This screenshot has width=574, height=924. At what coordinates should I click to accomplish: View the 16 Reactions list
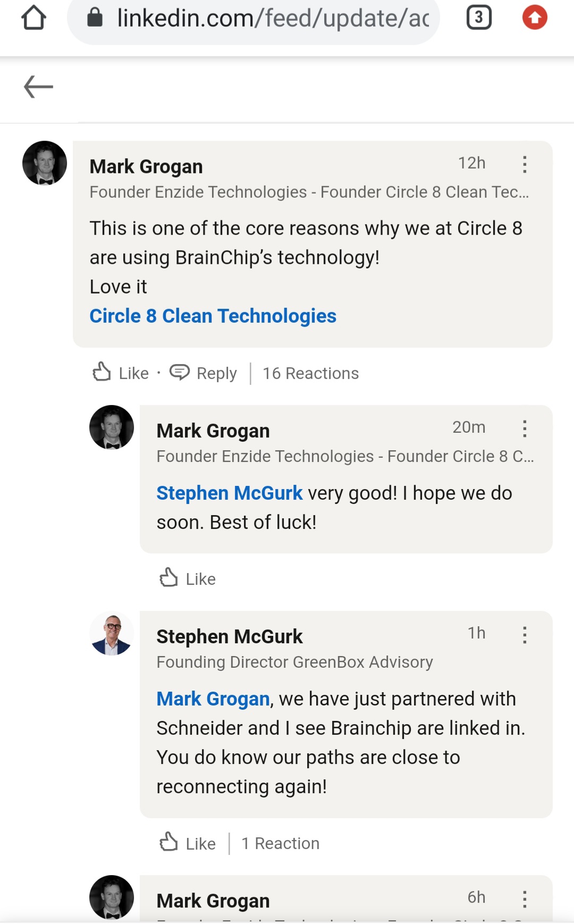point(311,373)
